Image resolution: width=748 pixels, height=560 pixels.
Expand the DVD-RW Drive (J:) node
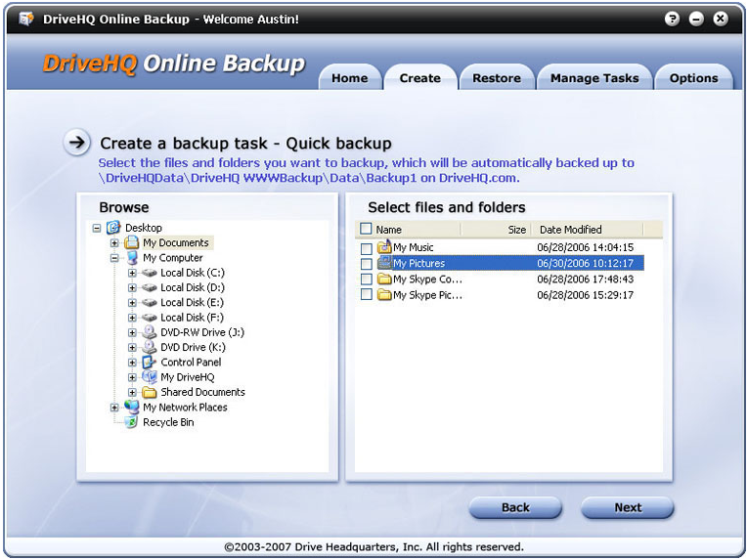point(132,332)
